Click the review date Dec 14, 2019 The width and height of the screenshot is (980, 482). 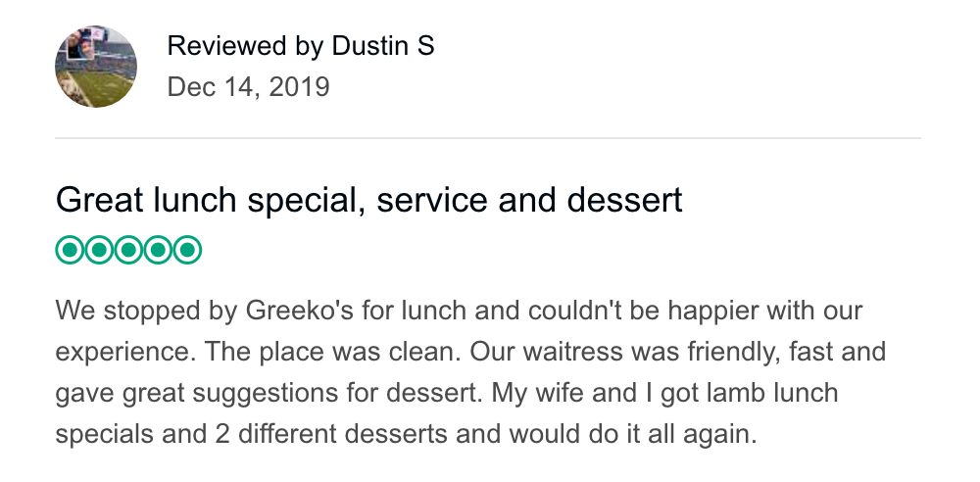[248, 87]
